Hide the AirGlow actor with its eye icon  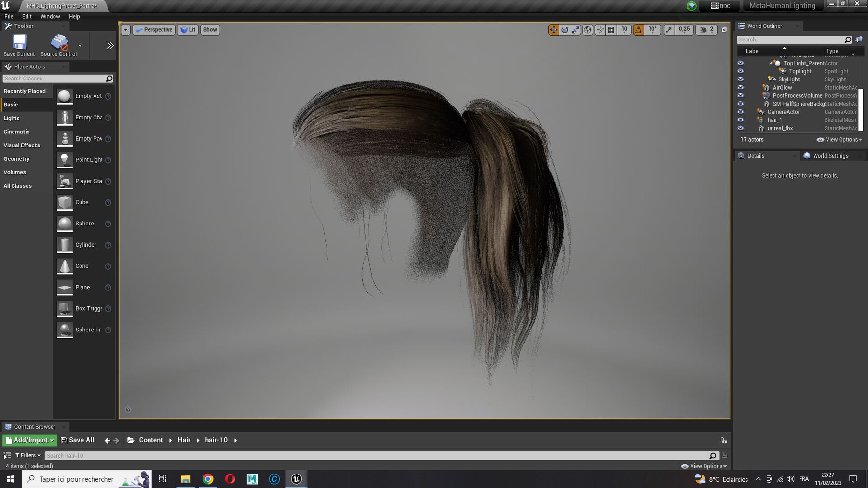(741, 88)
